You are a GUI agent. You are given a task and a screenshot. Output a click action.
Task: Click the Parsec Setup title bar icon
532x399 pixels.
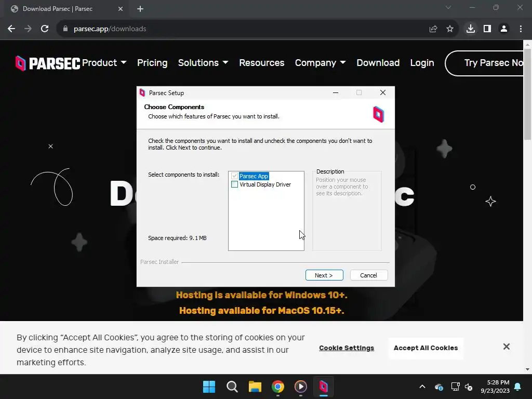[142, 92]
